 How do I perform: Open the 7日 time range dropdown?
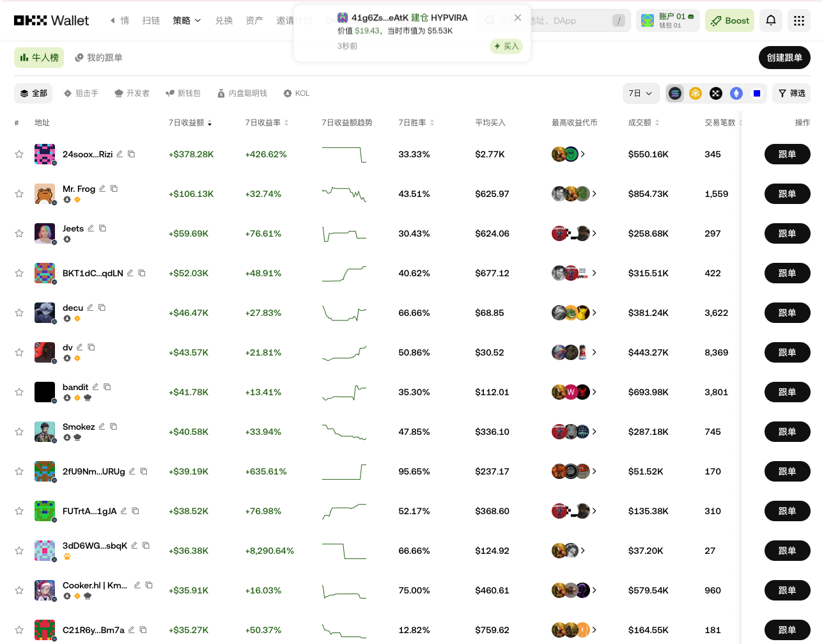click(641, 93)
